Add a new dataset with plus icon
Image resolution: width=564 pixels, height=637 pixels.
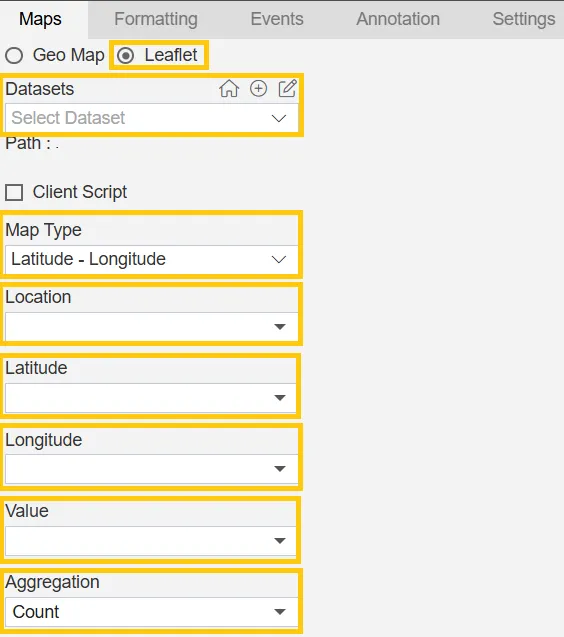tap(258, 88)
